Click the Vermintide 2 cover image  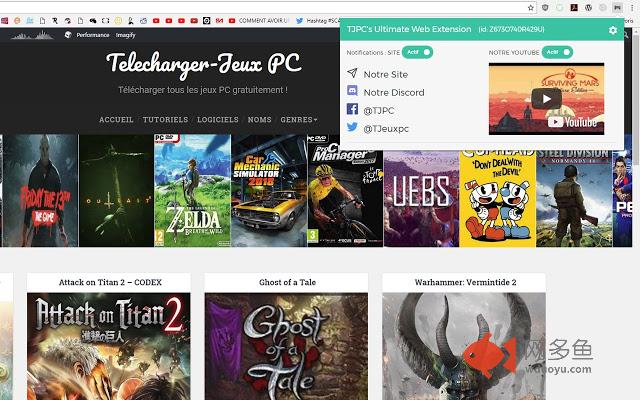[x=464, y=346]
